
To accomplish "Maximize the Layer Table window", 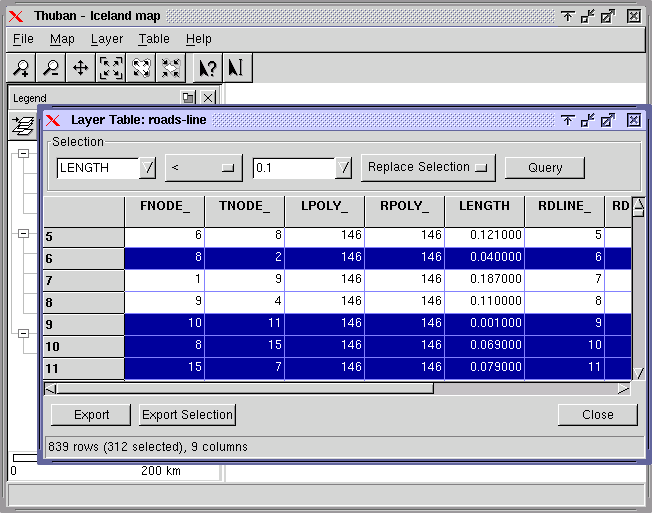I will (x=608, y=120).
